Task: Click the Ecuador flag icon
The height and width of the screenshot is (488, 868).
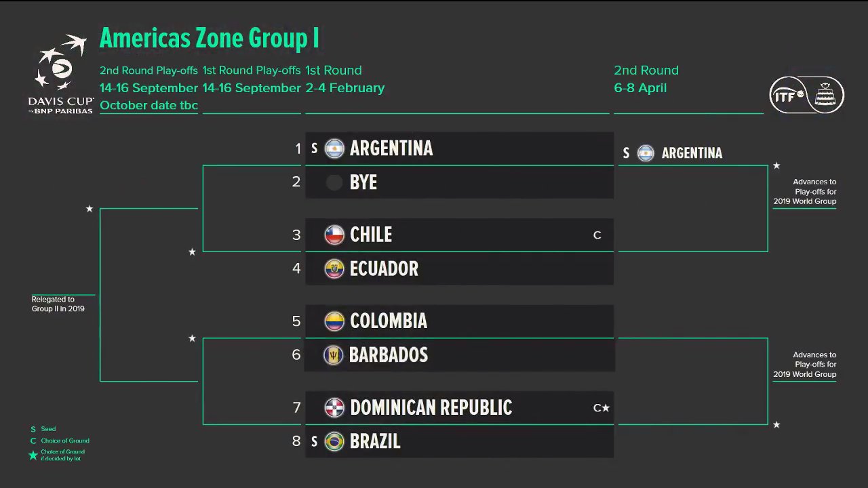Action: (x=334, y=268)
